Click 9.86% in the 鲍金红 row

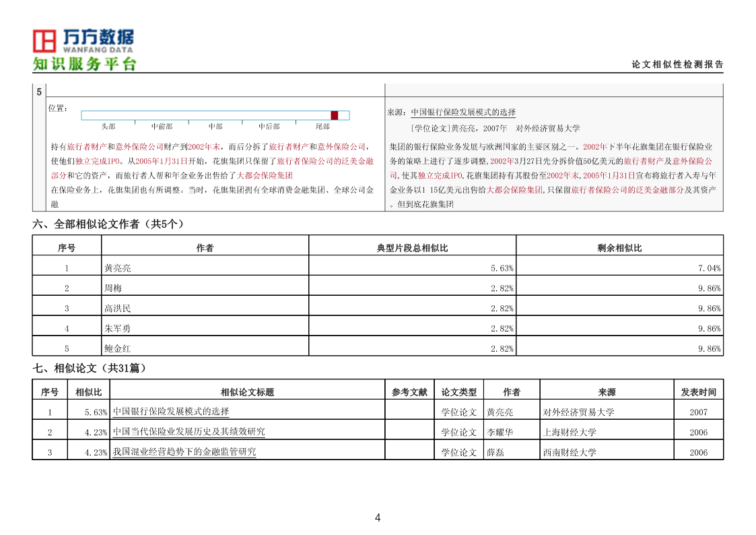(710, 349)
